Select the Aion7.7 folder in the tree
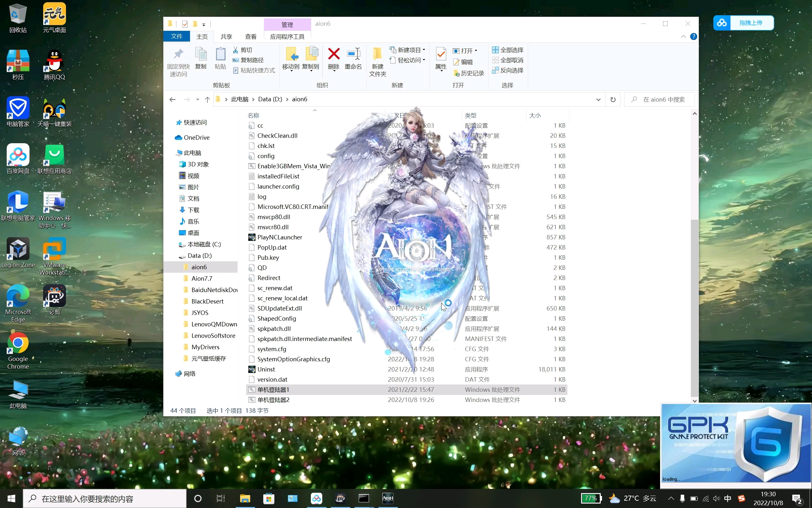 point(202,278)
